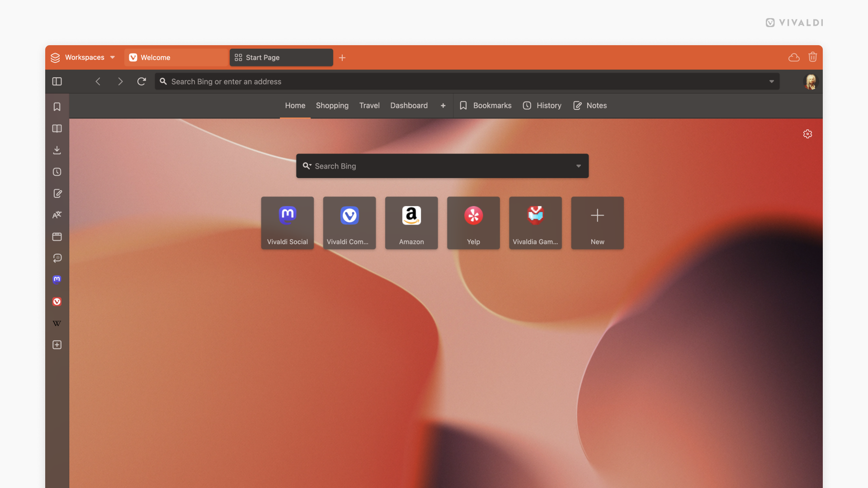Open the search engine dropdown in address bar
This screenshot has width=868, height=488.
point(771,81)
